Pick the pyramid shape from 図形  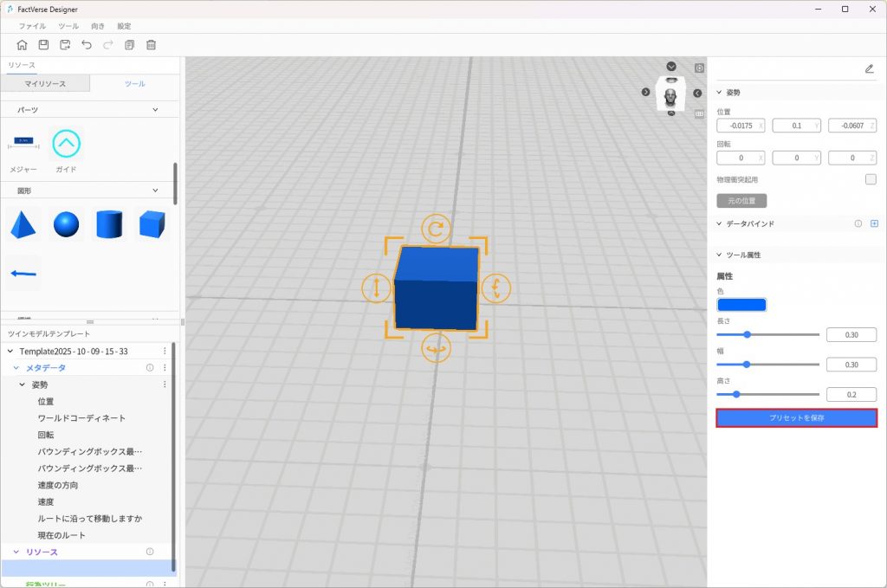[x=23, y=225]
